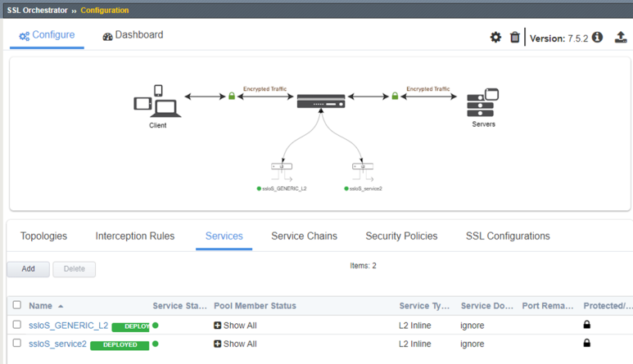Open the Service Chains tab
This screenshot has height=364, width=633.
click(x=304, y=236)
